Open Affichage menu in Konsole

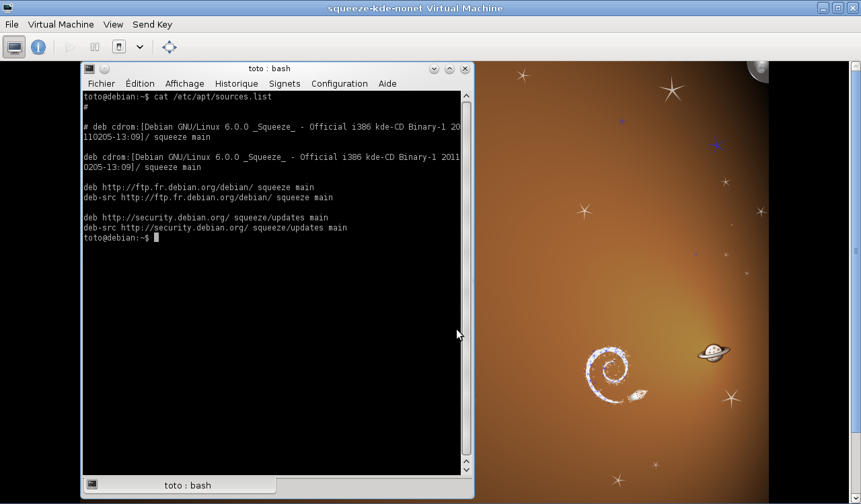point(184,83)
